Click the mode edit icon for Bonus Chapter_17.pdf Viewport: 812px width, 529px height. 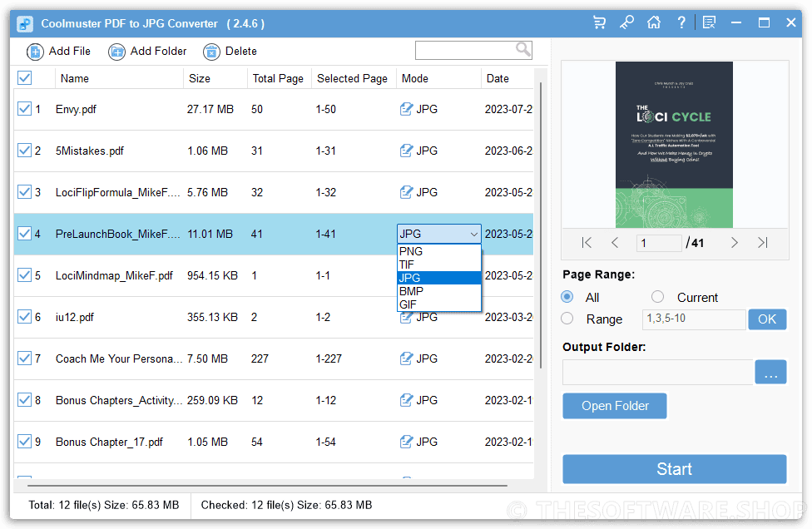[407, 442]
